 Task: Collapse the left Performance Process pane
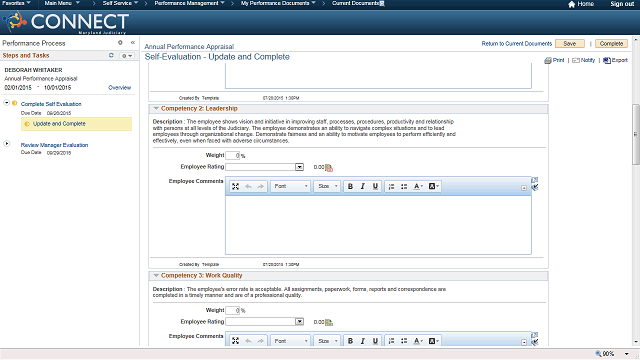(133, 42)
